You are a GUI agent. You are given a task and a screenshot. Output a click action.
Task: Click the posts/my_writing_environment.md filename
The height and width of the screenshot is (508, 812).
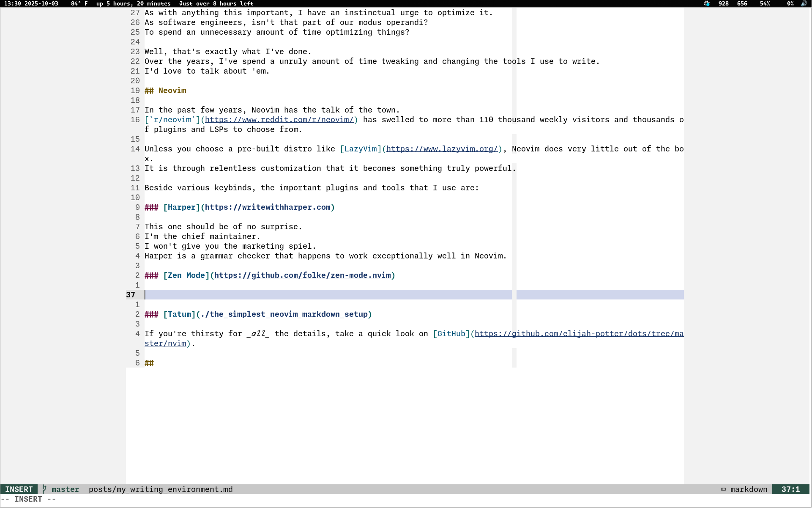(x=161, y=489)
